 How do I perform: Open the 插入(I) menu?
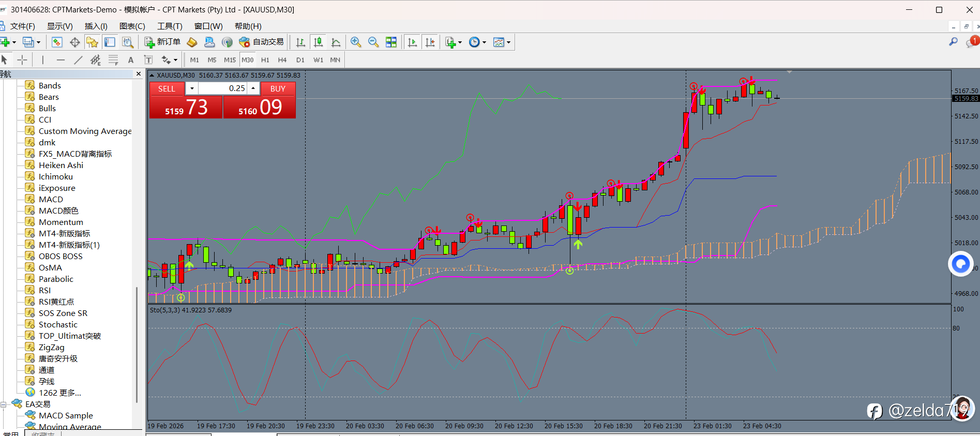click(96, 26)
